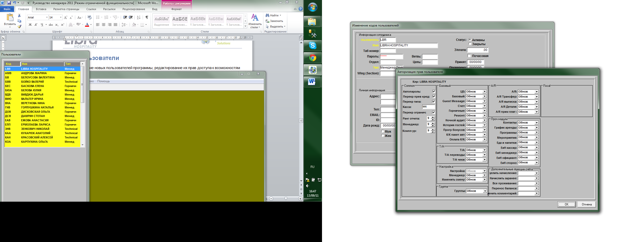Click the Найти find button
Image resolution: width=644 pixels, height=242 pixels.
coord(273,15)
